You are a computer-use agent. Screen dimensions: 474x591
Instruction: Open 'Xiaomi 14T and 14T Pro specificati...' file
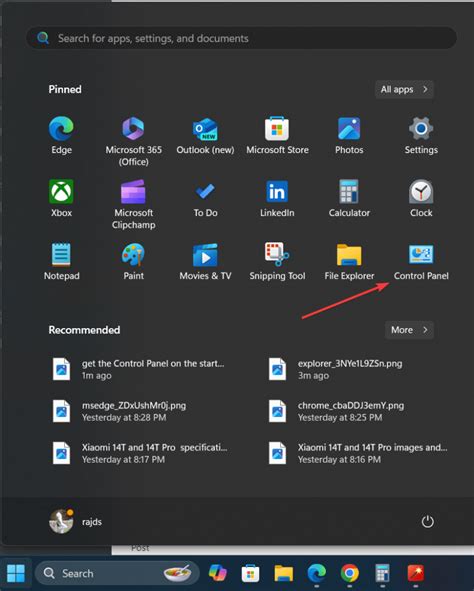pos(140,453)
